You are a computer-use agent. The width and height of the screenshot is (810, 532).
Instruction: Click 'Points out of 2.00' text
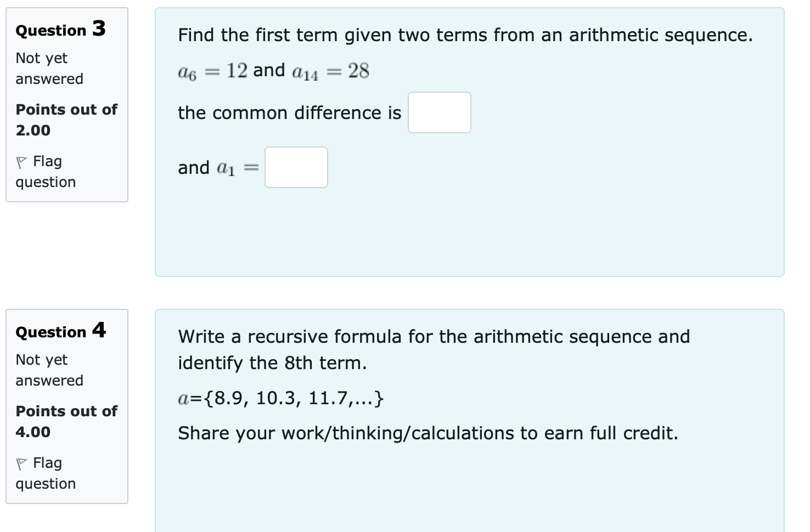[66, 120]
